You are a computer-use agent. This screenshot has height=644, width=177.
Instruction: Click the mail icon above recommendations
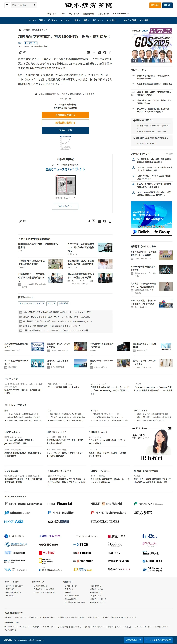click(88, 221)
